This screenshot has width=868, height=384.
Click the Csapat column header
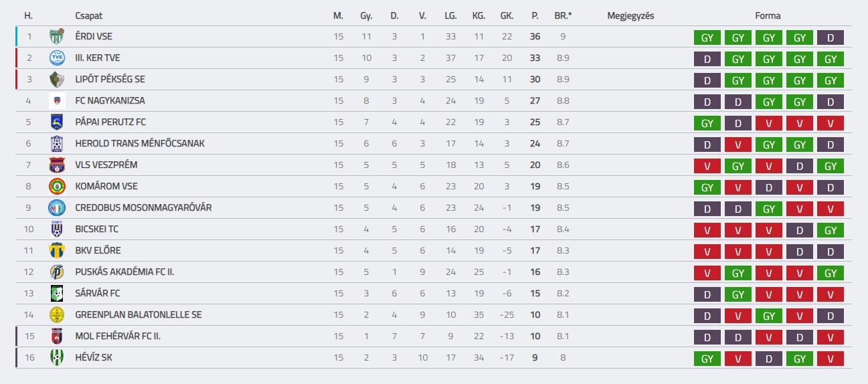pyautogui.click(x=89, y=15)
